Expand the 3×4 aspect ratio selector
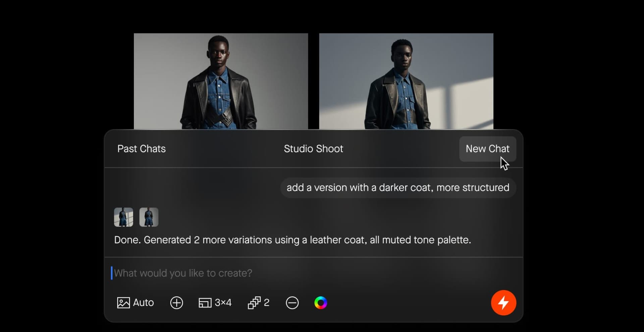The height and width of the screenshot is (332, 644). point(223,303)
